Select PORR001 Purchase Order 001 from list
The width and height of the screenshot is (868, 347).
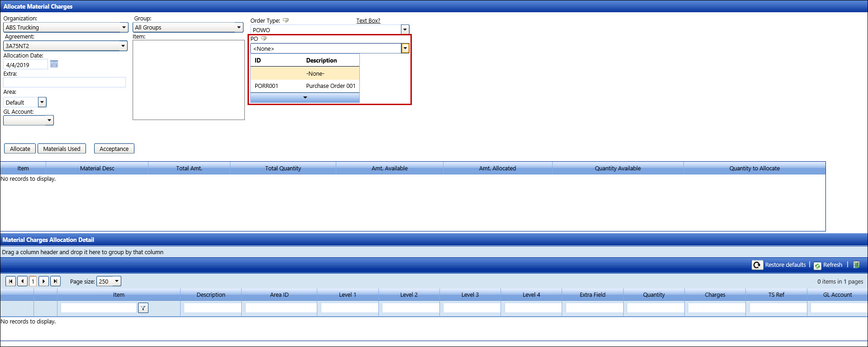pos(305,86)
